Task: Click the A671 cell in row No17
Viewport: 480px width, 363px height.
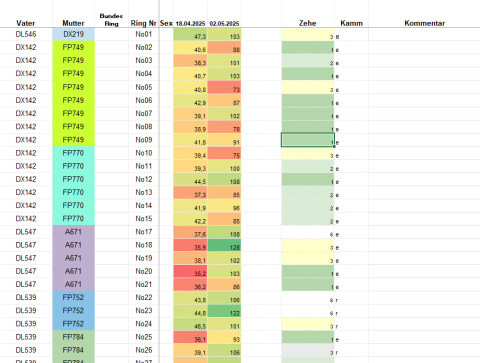Action: [x=73, y=232]
